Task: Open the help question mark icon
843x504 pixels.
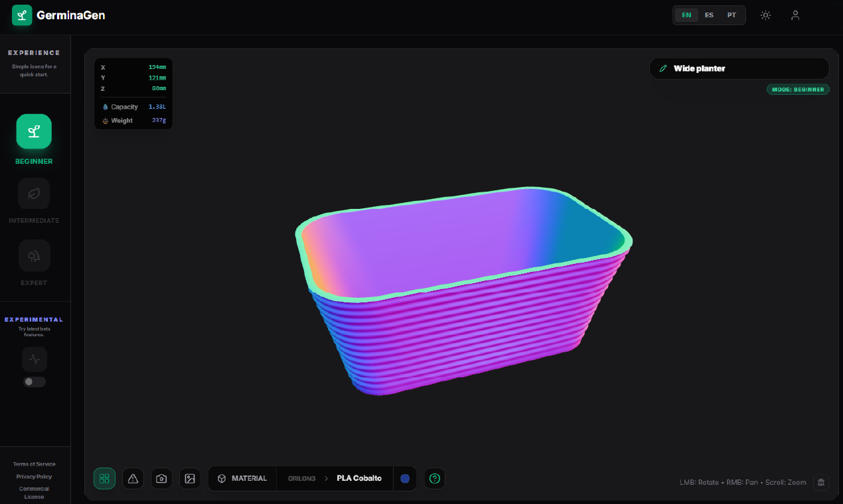Action: point(435,478)
